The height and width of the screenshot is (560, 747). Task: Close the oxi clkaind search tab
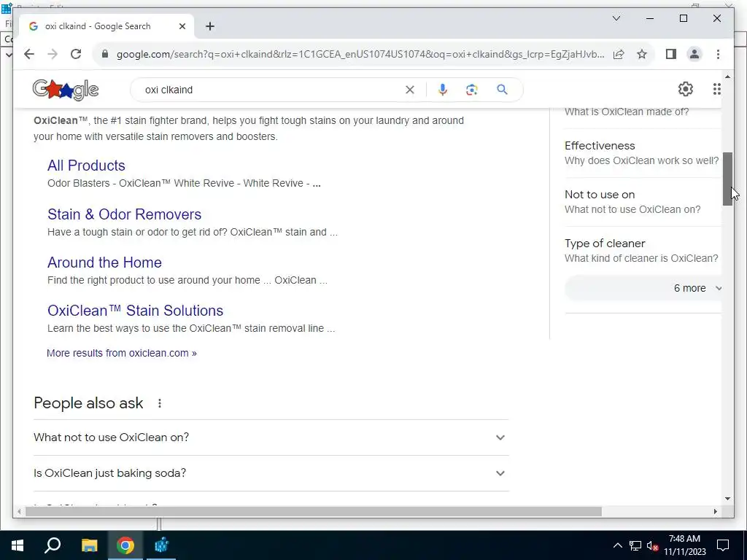[x=182, y=26]
